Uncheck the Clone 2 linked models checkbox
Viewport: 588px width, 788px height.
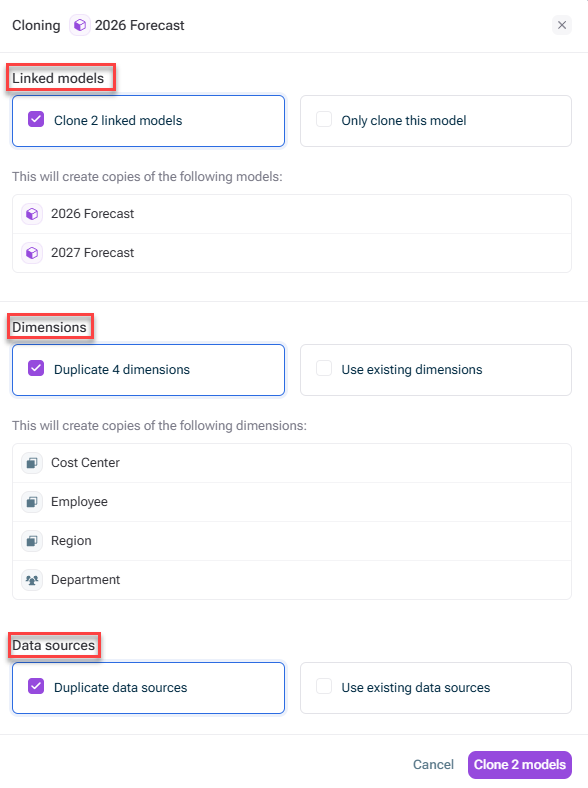36,120
